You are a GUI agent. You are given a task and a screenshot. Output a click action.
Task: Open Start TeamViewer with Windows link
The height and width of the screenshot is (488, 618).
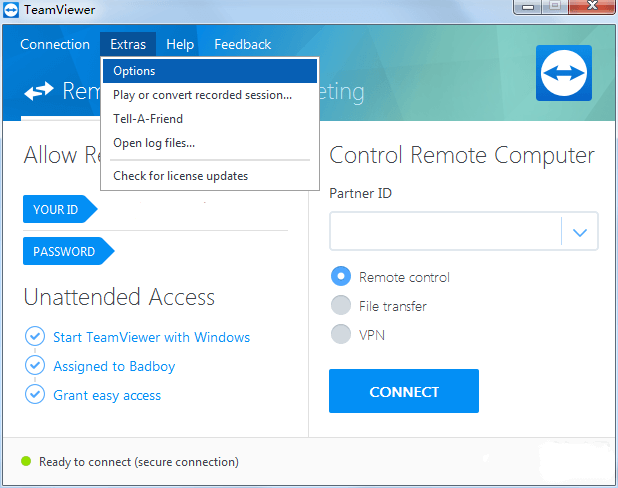point(152,337)
